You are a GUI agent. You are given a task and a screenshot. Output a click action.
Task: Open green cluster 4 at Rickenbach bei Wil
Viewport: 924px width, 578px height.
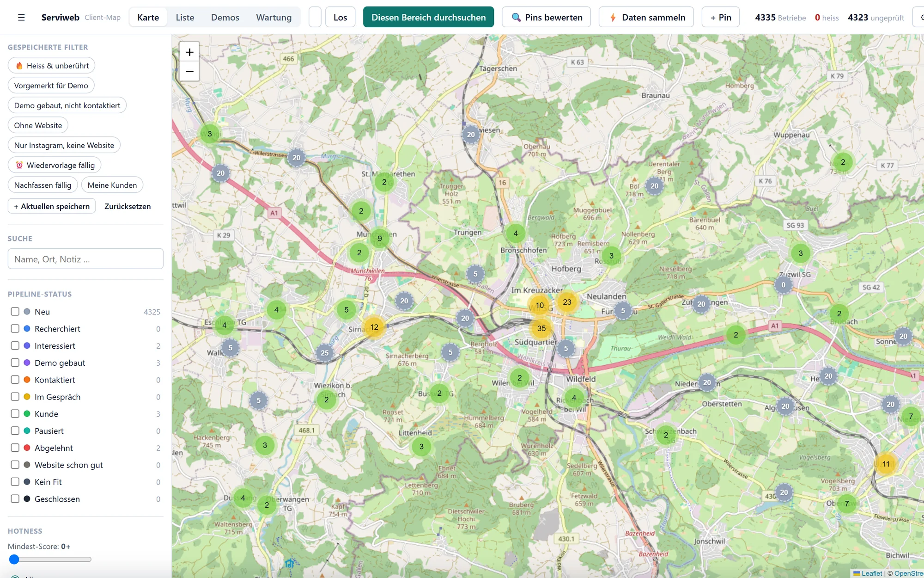pos(574,398)
